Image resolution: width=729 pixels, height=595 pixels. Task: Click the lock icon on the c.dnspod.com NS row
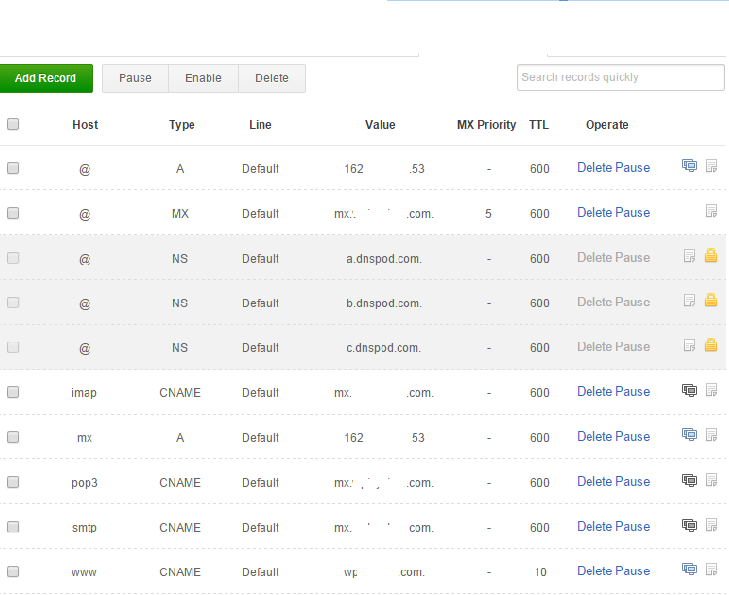click(711, 345)
